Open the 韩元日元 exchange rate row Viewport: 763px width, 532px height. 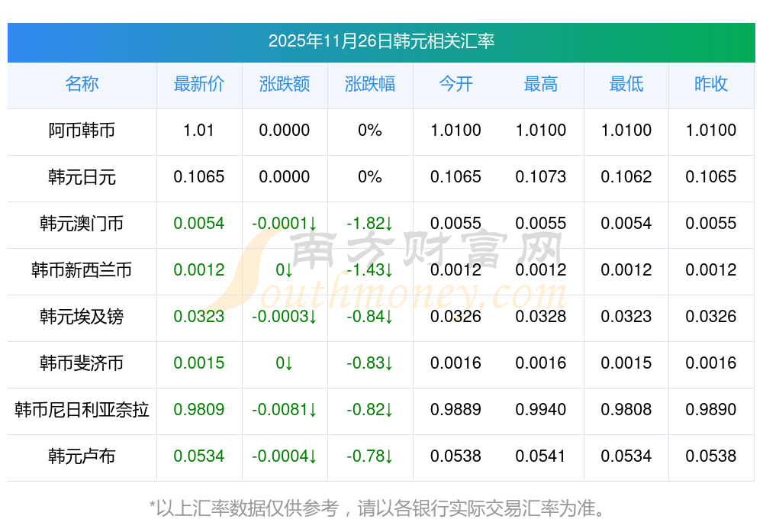point(82,177)
